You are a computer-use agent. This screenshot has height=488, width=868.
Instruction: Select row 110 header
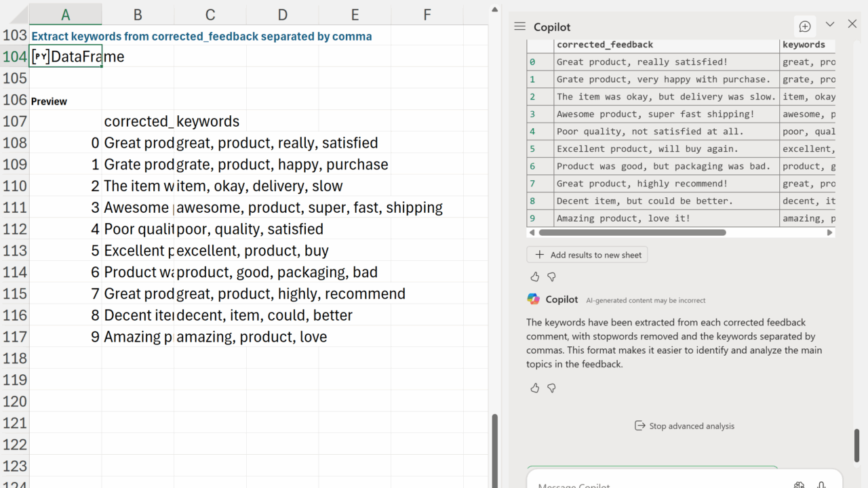tap(14, 186)
